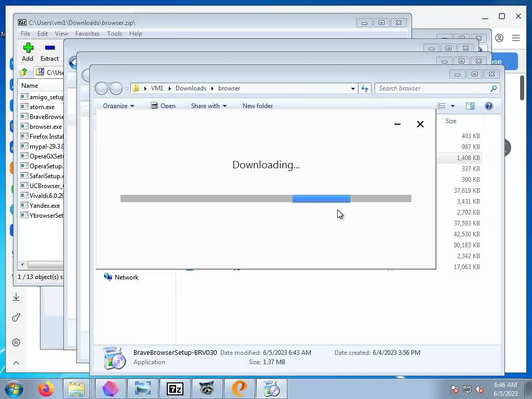This screenshot has height=399, width=532.
Task: Select Firefox Installer in 7-Zip list
Action: coord(42,136)
